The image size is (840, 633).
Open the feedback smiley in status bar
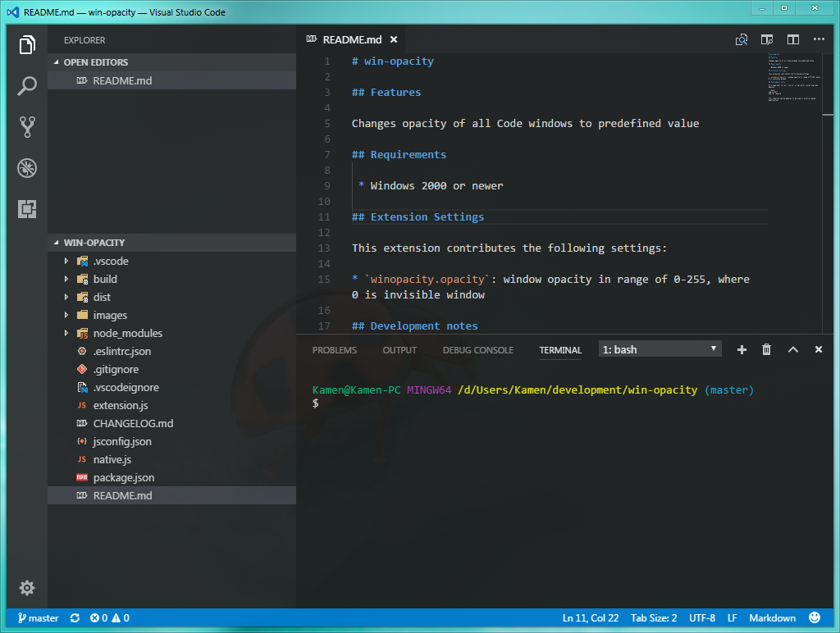tap(815, 618)
